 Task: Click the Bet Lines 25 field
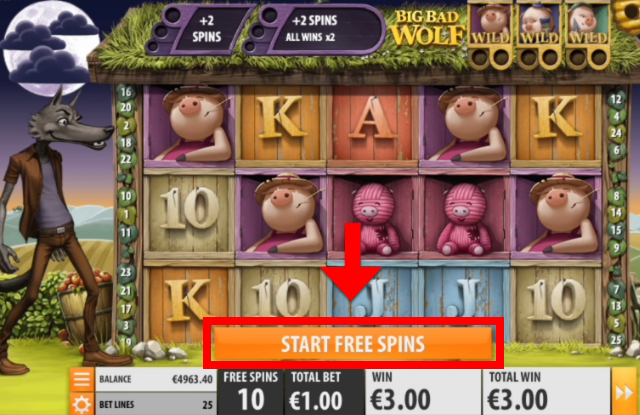156,404
